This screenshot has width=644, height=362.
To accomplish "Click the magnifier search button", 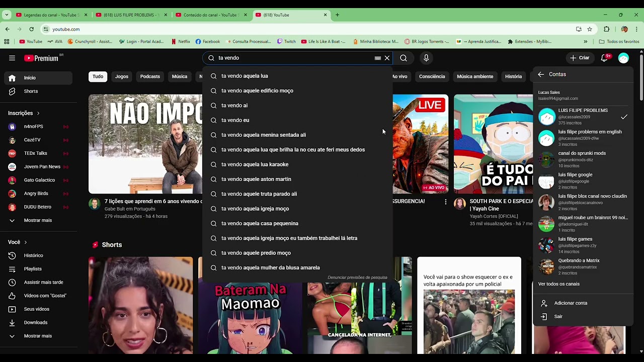I will 404,58.
